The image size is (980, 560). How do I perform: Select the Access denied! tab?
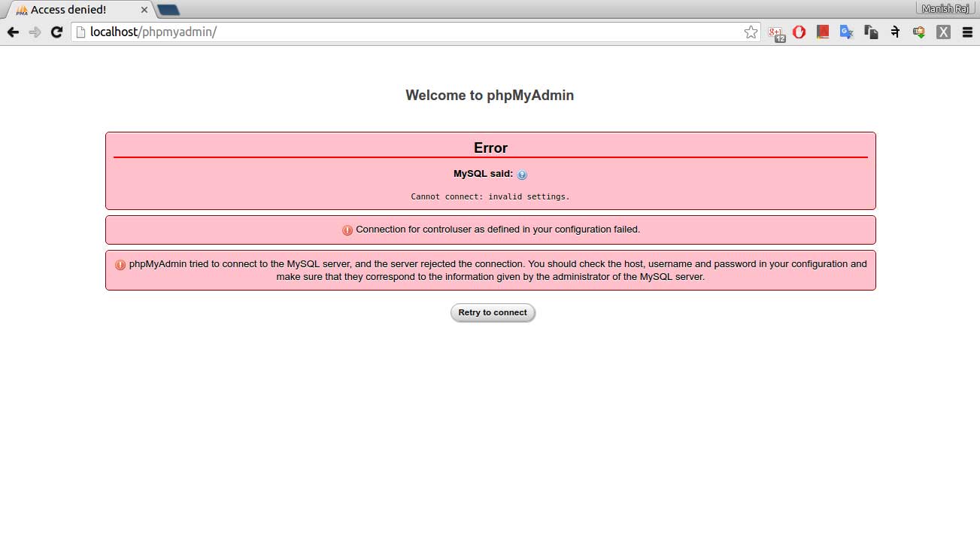75,10
